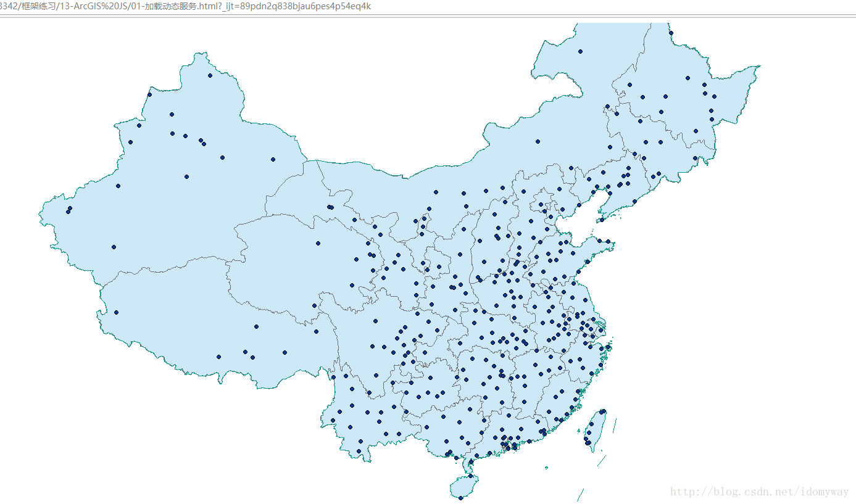Click the browser address URL text
The height and width of the screenshot is (504, 856).
point(186,6)
